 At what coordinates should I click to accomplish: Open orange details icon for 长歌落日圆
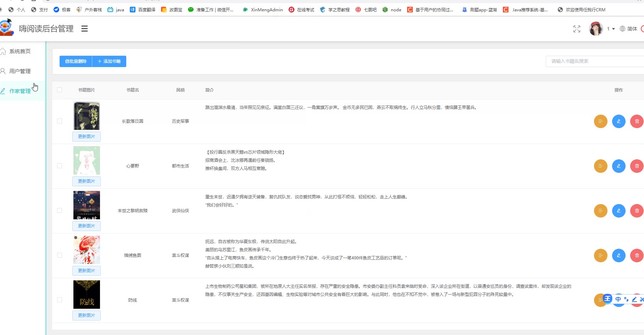click(601, 121)
